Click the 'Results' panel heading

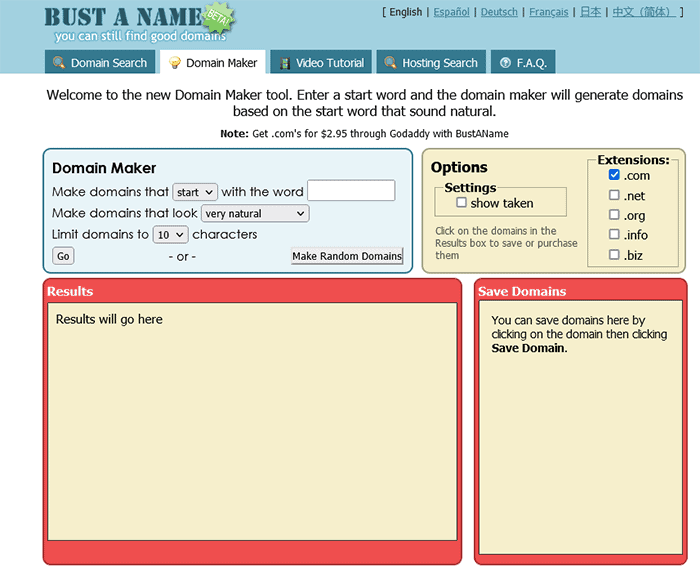coord(70,291)
